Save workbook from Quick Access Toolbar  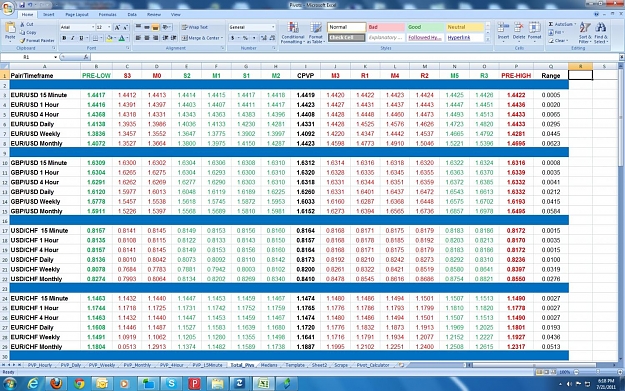pyautogui.click(x=22, y=5)
